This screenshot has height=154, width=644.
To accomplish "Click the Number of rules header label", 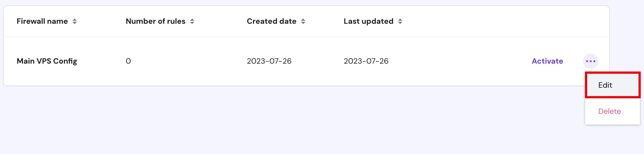I will [x=156, y=21].
